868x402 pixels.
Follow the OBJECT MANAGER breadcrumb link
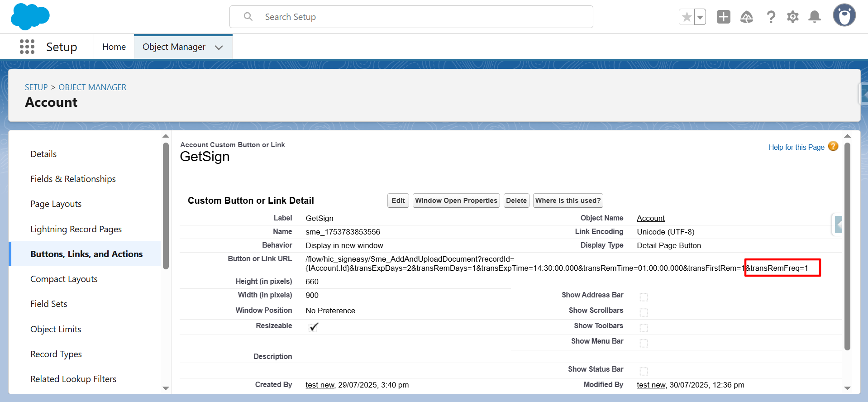tap(92, 87)
